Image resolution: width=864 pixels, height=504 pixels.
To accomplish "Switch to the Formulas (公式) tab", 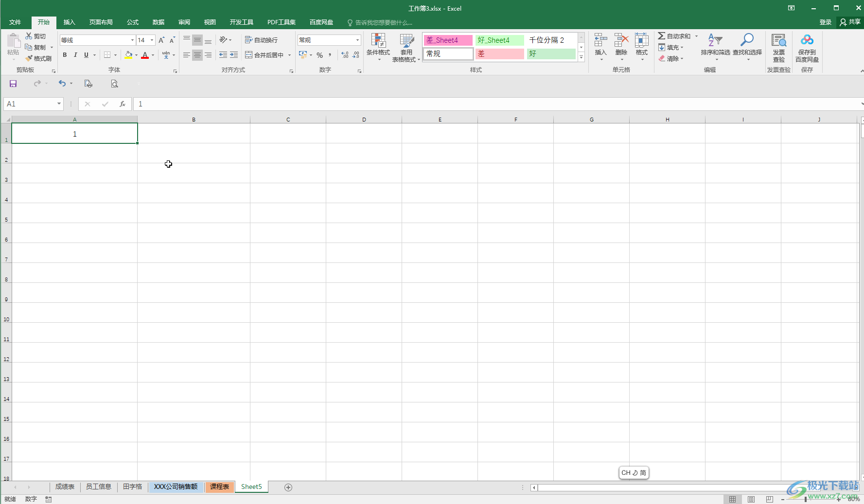I will (133, 22).
